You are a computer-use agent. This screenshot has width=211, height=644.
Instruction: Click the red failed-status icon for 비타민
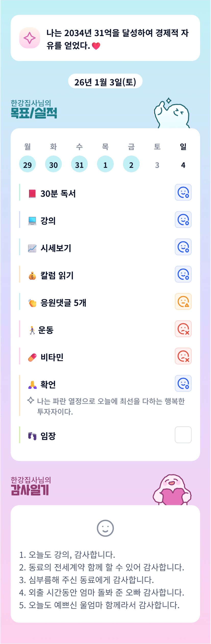click(183, 356)
